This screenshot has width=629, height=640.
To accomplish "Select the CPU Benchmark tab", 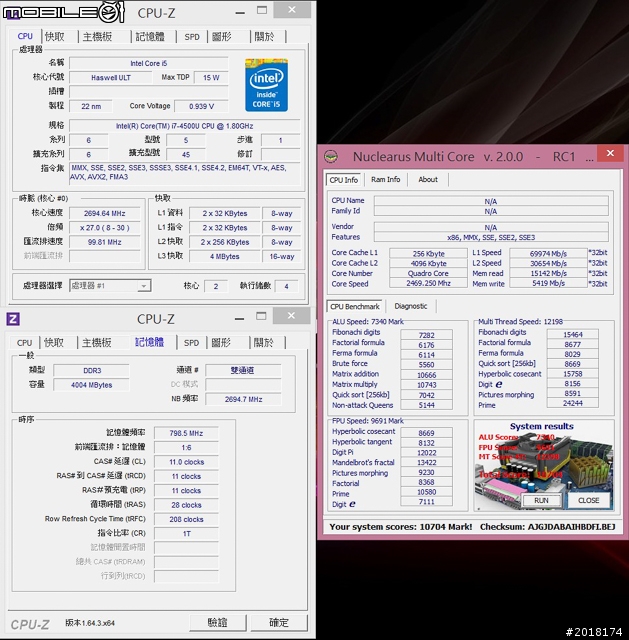I will coord(355,307).
